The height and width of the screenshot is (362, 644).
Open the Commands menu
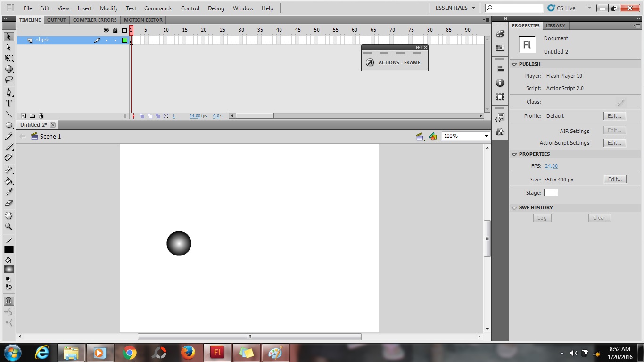tap(158, 8)
